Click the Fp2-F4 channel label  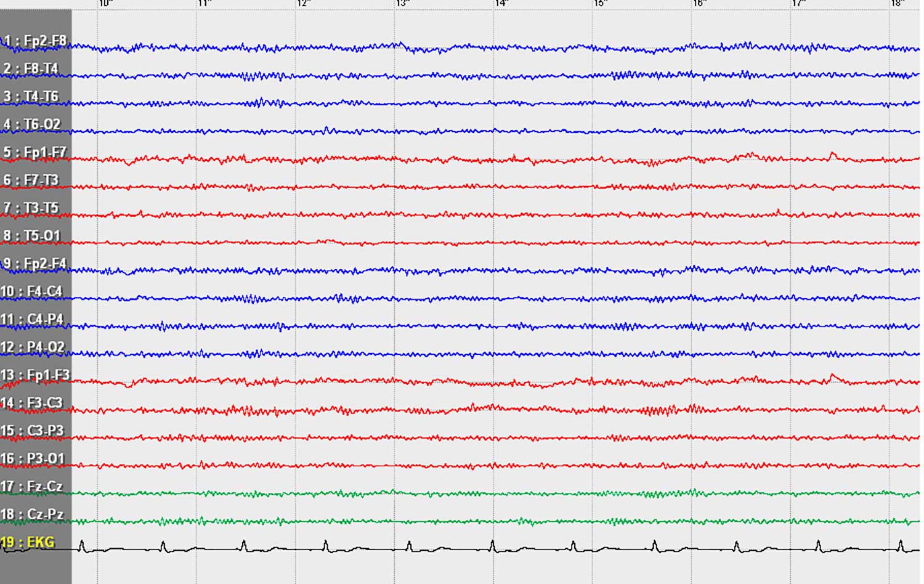click(34, 264)
